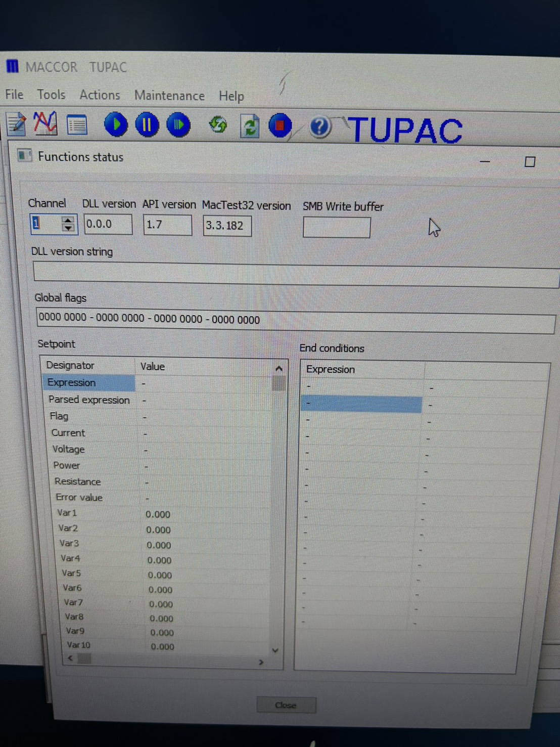Click the API version field
The width and height of the screenshot is (560, 747).
167,225
